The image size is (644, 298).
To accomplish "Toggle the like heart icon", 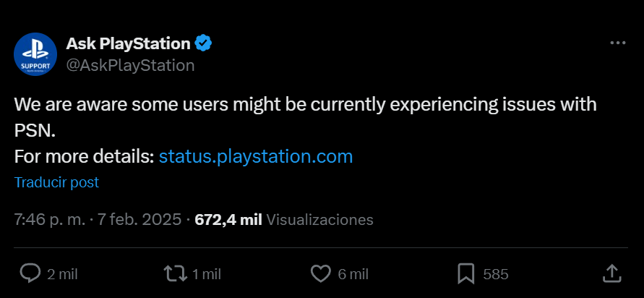I will coord(320,273).
